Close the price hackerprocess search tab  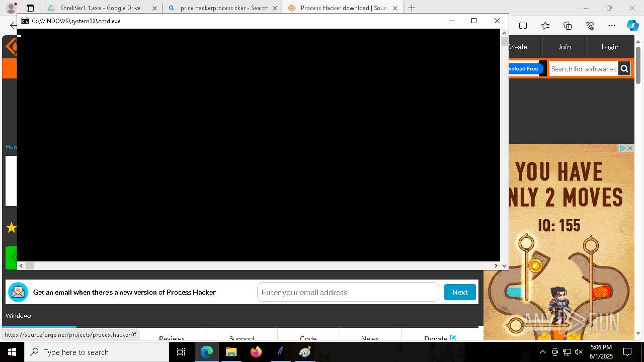pyautogui.click(x=275, y=8)
